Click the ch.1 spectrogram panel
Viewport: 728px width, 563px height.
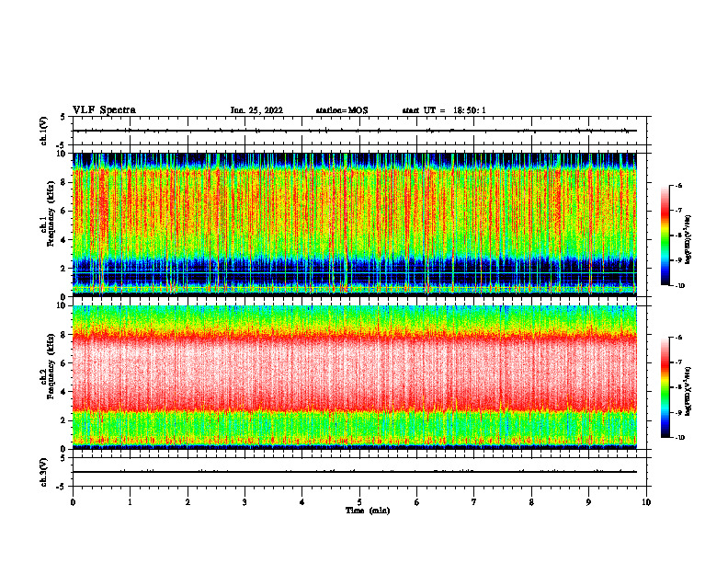pyautogui.click(x=355, y=224)
